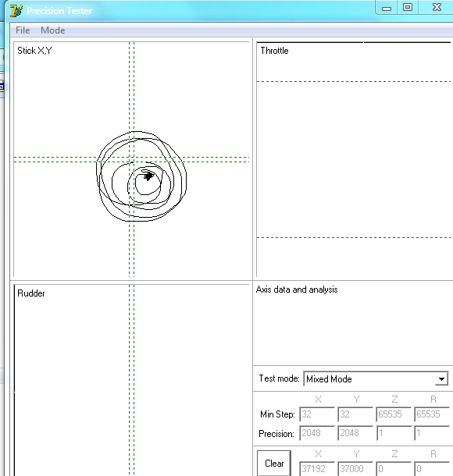Screen dimensions: 453x476
Task: Select the Min Step R field
Action: tap(432, 414)
